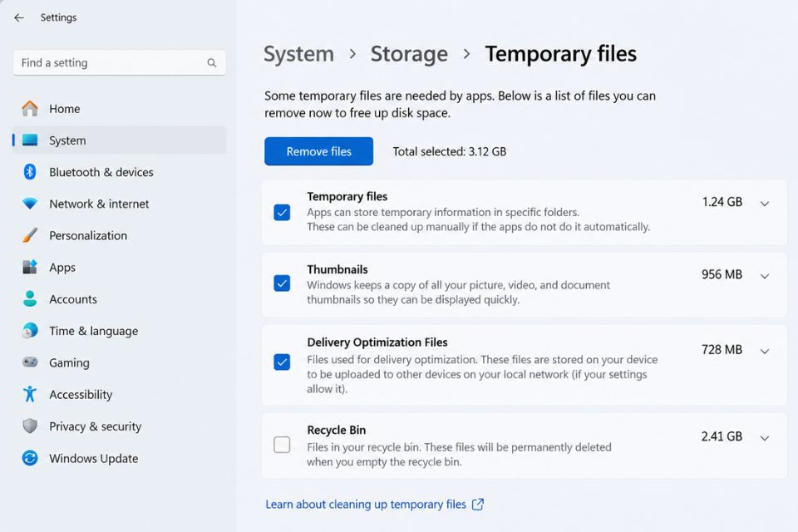Open Learn about cleaning up temporary files
This screenshot has width=798, height=532.
366,504
